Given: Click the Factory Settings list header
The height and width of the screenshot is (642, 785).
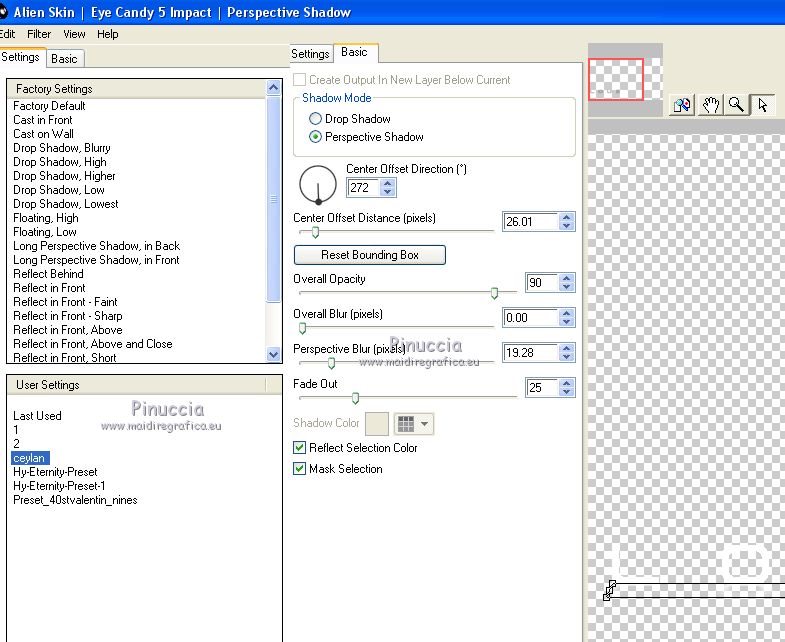Looking at the screenshot, I should (x=136, y=89).
